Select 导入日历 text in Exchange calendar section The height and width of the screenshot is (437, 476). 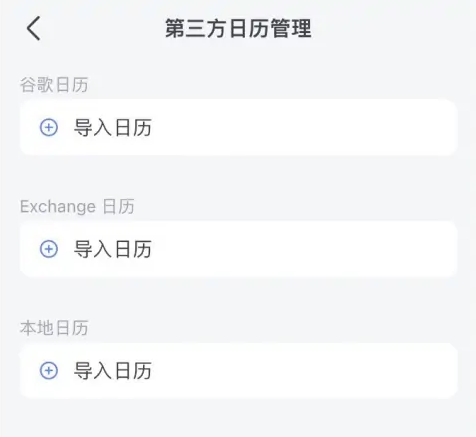coord(113,249)
